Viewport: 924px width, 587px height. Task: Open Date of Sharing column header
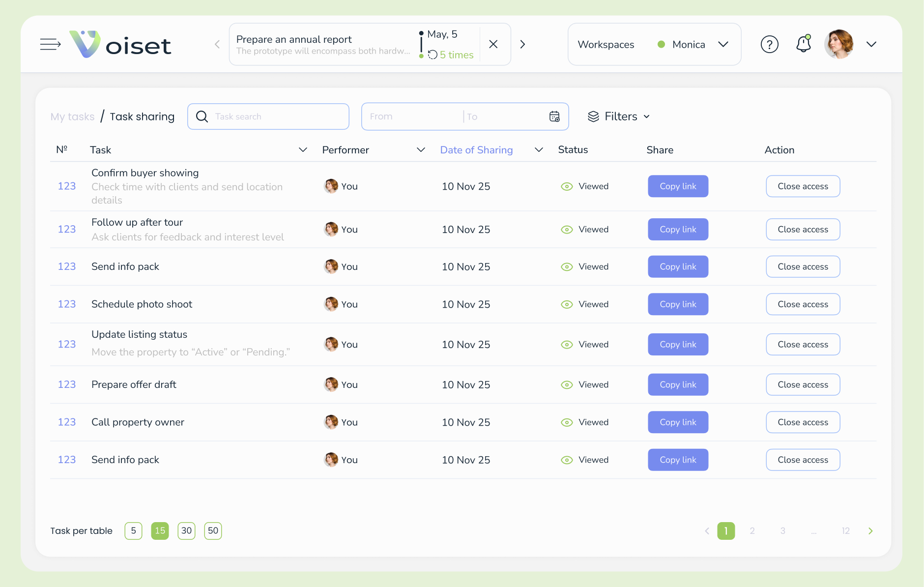[476, 150]
